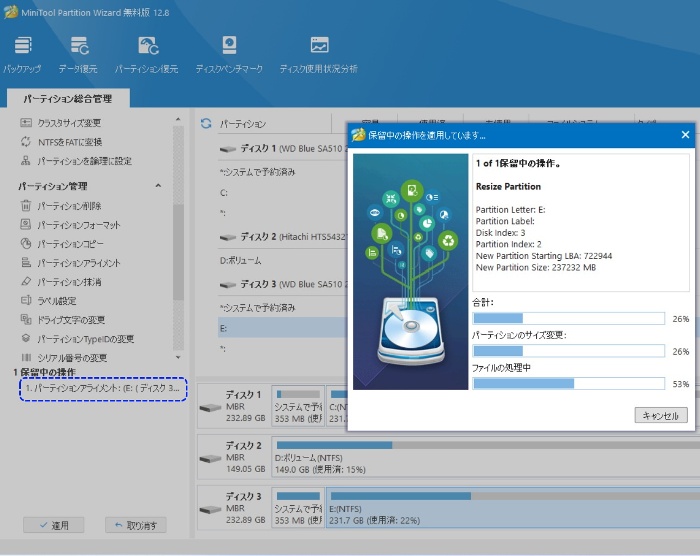Select システムで予約済み row under ディスク 1
This screenshot has height=556, width=700.
[x=282, y=172]
